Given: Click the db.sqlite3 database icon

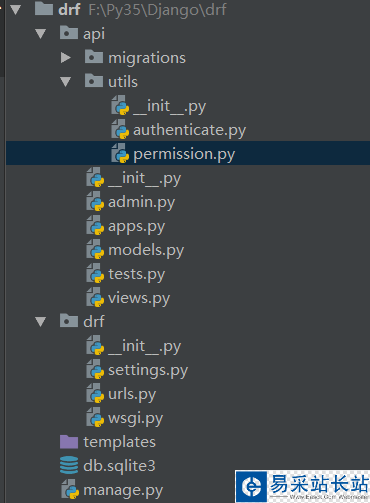Looking at the screenshot, I should click(x=69, y=465).
